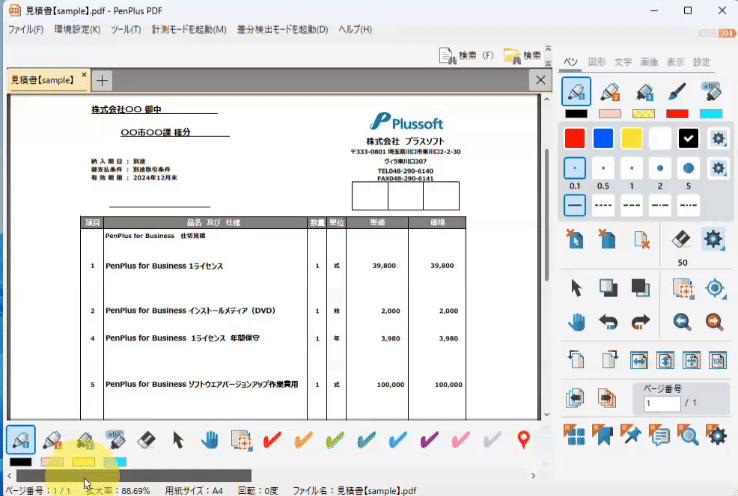Viewport: 738px width, 496px height.
Task: Open the pin list panel
Action: pyautogui.click(x=631, y=435)
